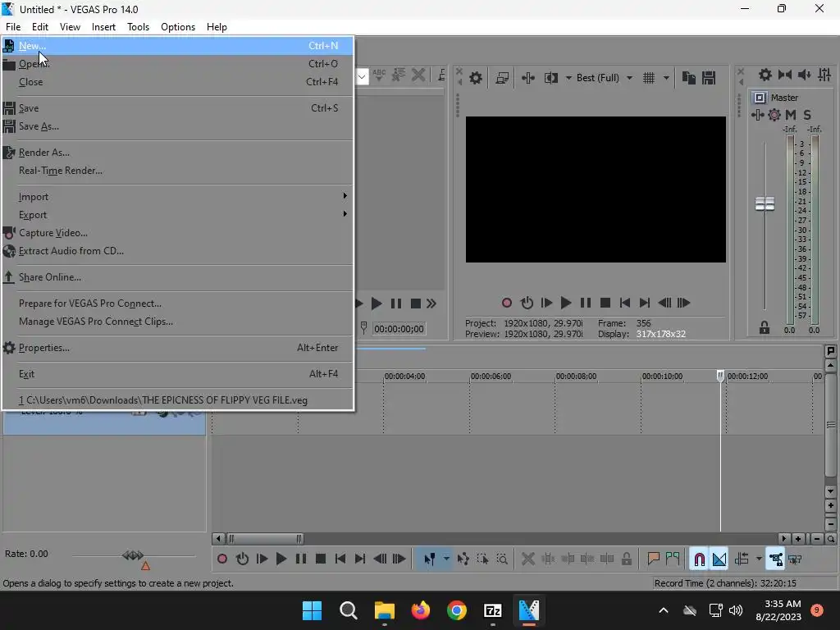Select the Envelope Edit tool
Screen dimensions: 840x630
click(x=463, y=559)
